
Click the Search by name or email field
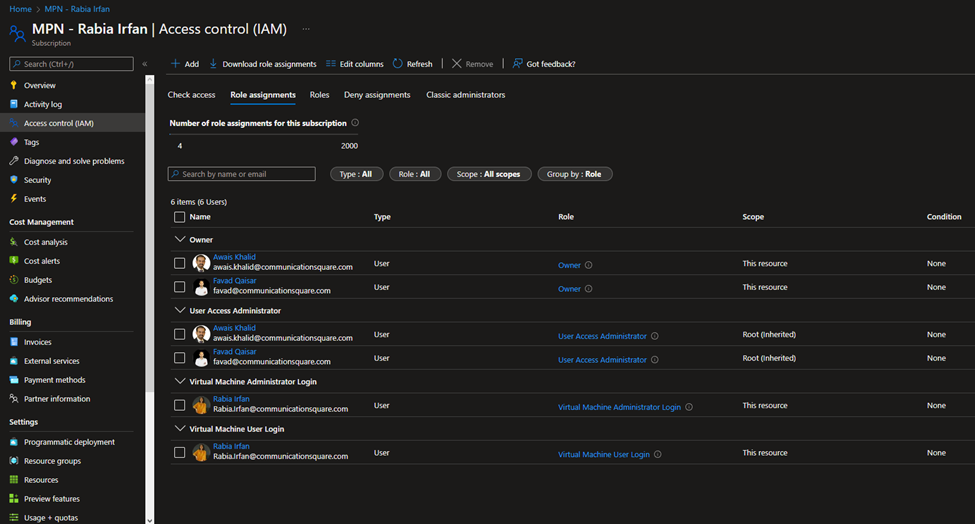241,174
